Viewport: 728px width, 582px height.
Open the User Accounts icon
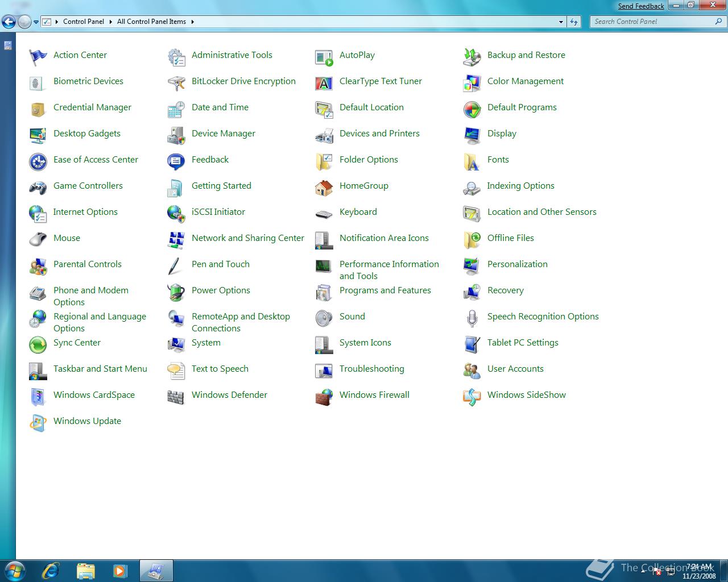pos(472,371)
